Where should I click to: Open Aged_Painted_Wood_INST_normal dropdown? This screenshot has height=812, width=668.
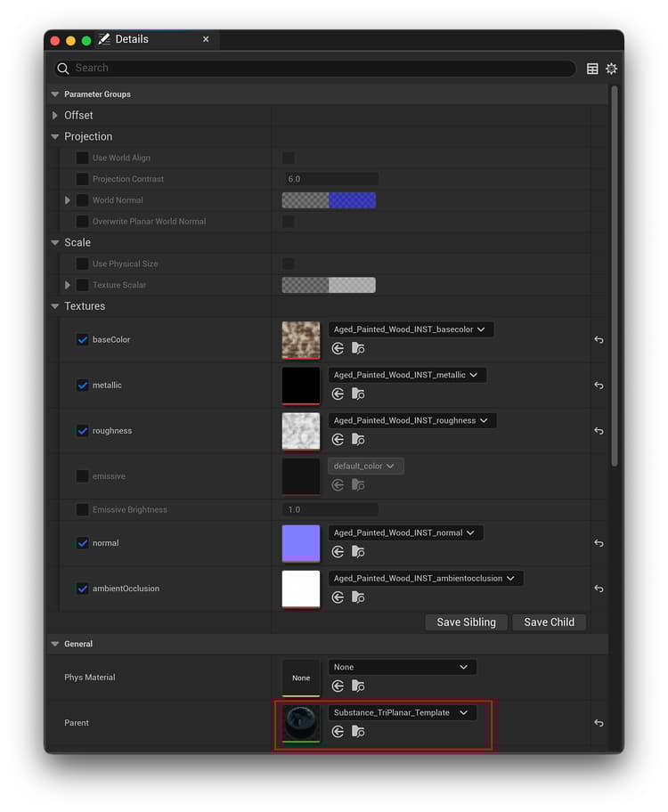(x=405, y=532)
